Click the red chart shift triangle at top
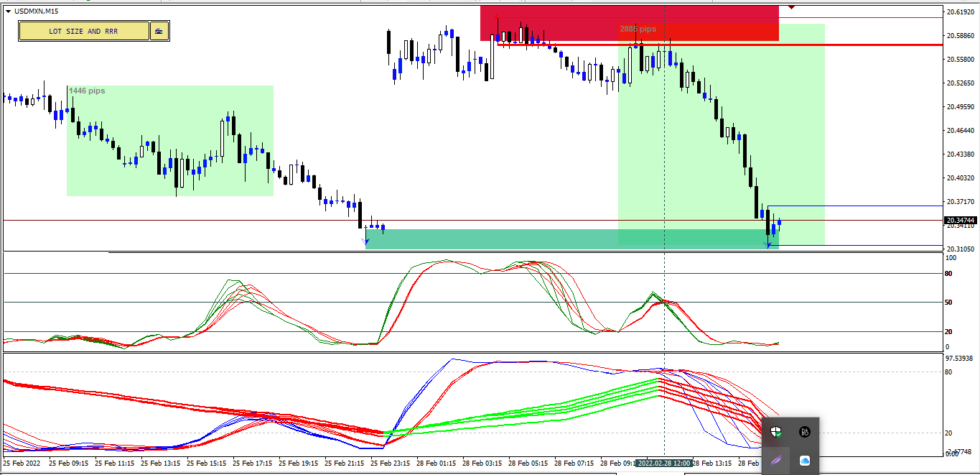The width and height of the screenshot is (980, 475). [x=790, y=6]
